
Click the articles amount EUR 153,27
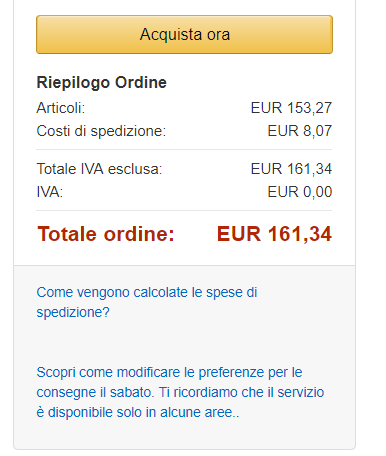coord(291,108)
